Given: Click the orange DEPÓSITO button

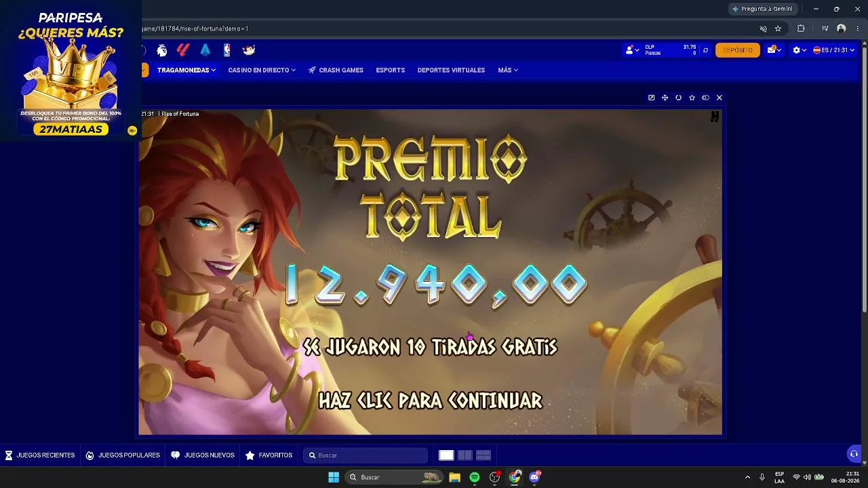Looking at the screenshot, I should click(x=738, y=50).
